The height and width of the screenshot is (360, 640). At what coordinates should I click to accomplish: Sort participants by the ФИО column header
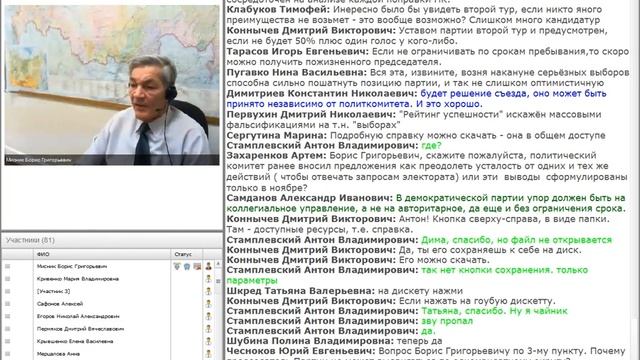click(x=102, y=254)
